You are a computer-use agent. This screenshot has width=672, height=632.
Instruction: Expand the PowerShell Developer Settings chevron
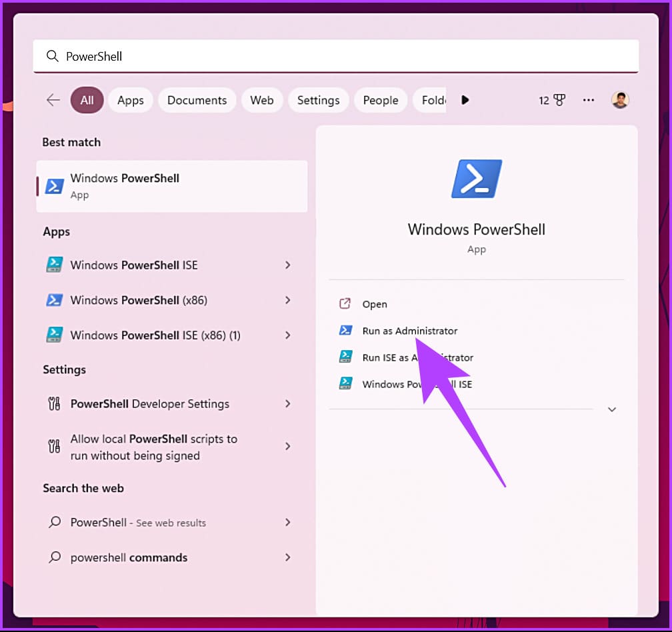coord(288,403)
